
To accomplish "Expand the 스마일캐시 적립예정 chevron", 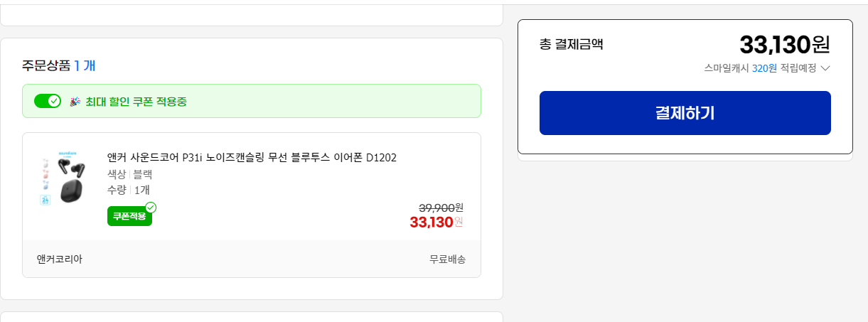I will [x=825, y=68].
